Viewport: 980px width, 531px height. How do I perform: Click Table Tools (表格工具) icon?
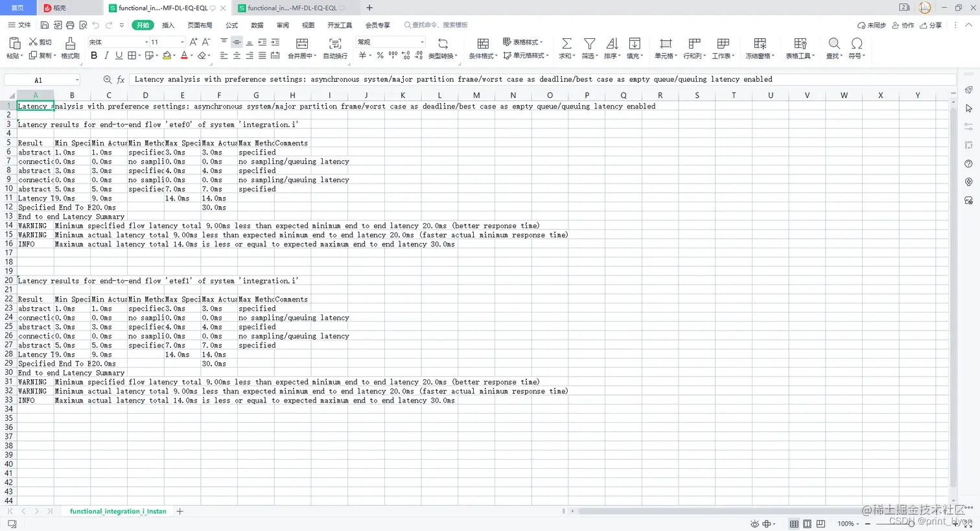click(800, 43)
